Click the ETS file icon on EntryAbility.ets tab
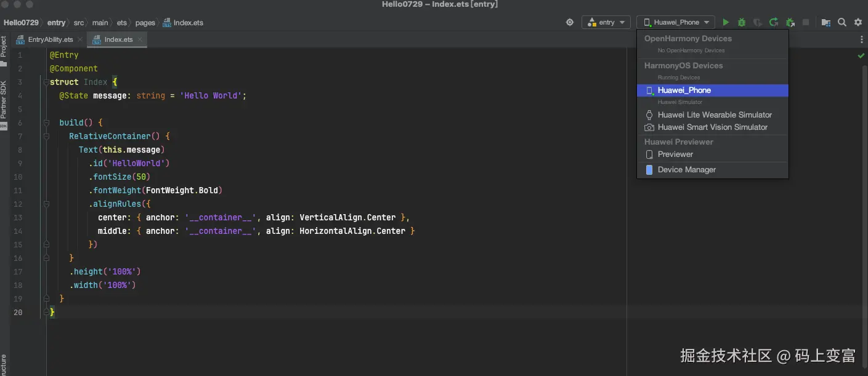 pos(21,39)
